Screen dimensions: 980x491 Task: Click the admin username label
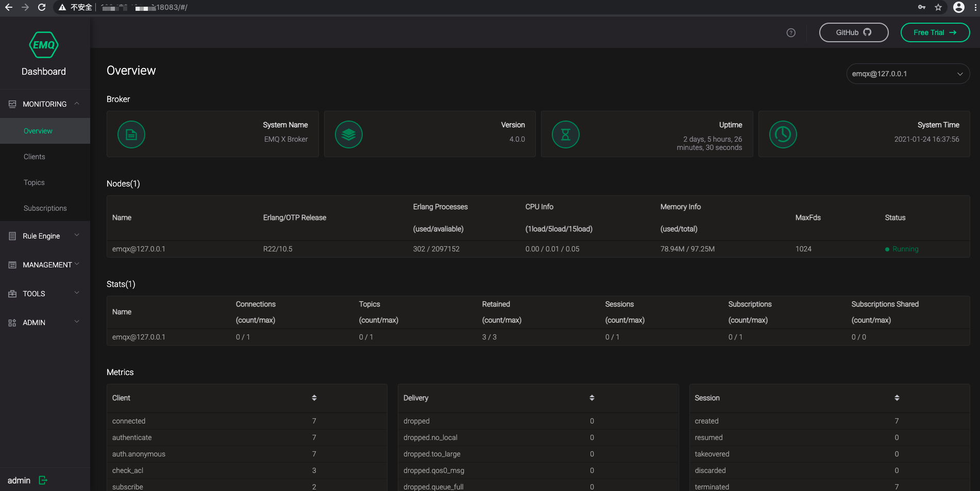(19, 480)
